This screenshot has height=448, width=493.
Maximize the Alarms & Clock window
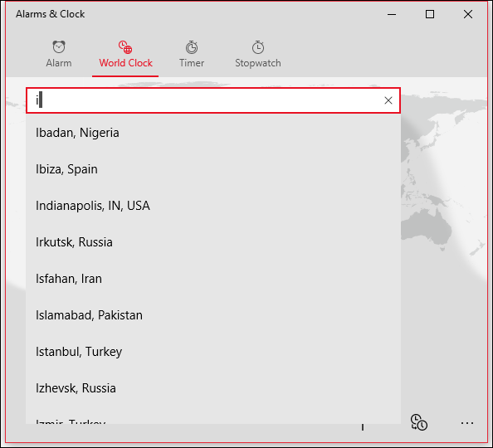(430, 14)
